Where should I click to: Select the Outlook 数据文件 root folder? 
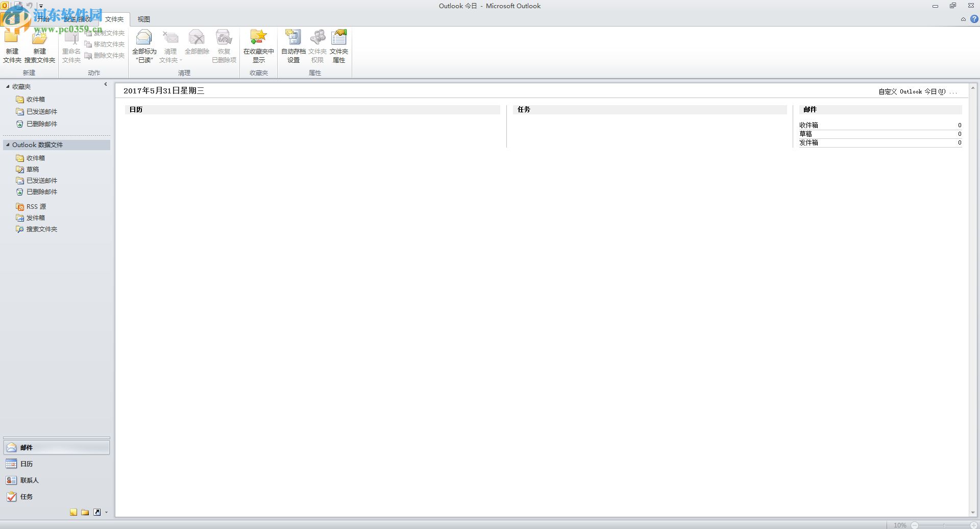[x=57, y=145]
